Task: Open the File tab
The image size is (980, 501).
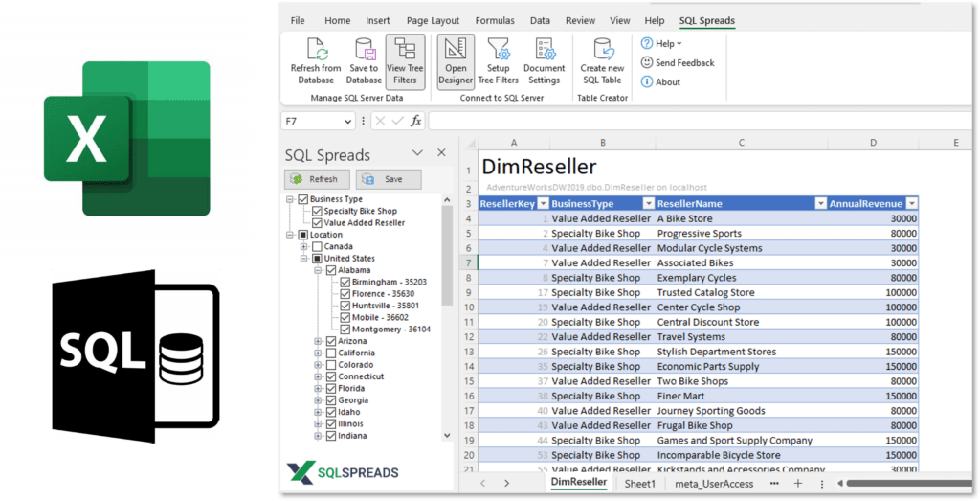Action: [x=298, y=21]
